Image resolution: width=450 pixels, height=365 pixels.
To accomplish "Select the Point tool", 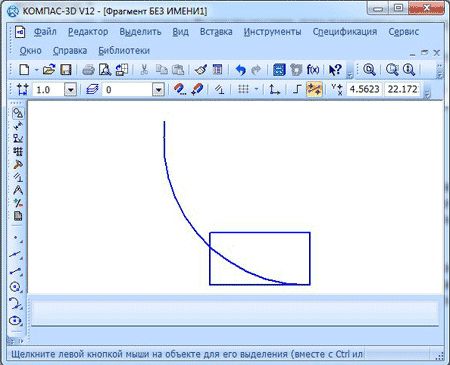I will [x=16, y=238].
